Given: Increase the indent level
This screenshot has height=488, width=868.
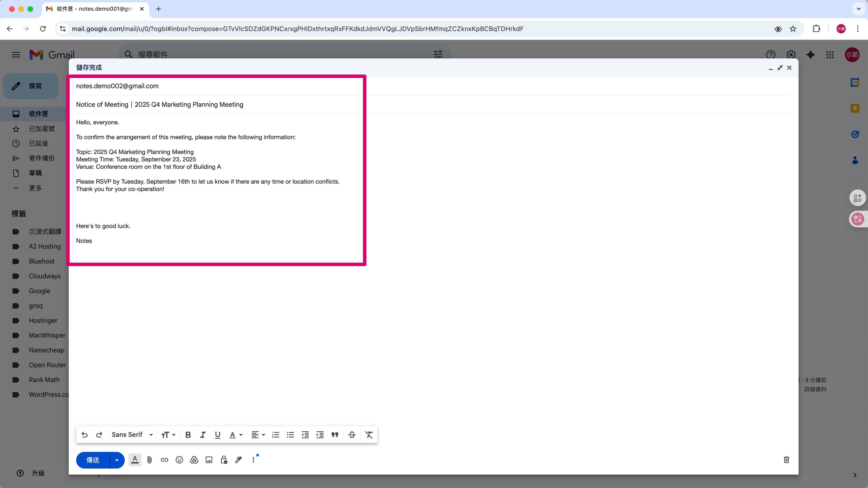Looking at the screenshot, I should [320, 435].
